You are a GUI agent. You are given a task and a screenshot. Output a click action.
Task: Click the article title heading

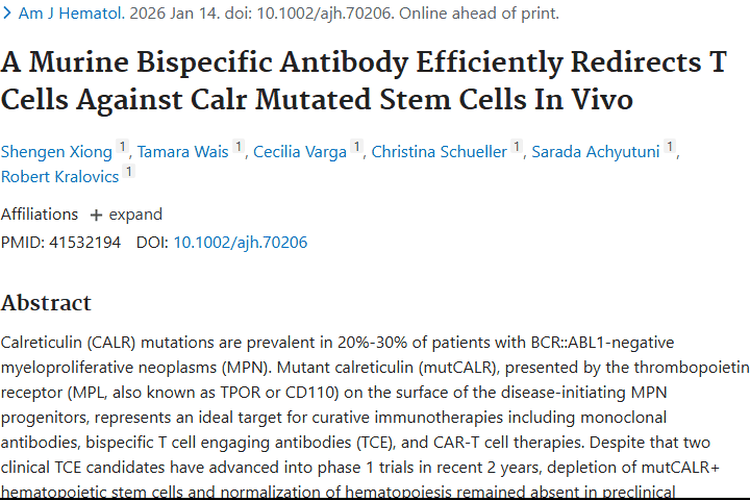363,82
